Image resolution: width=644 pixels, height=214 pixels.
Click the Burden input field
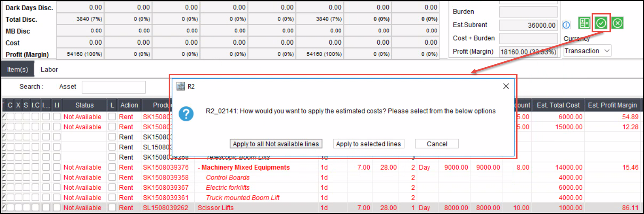[528, 12]
